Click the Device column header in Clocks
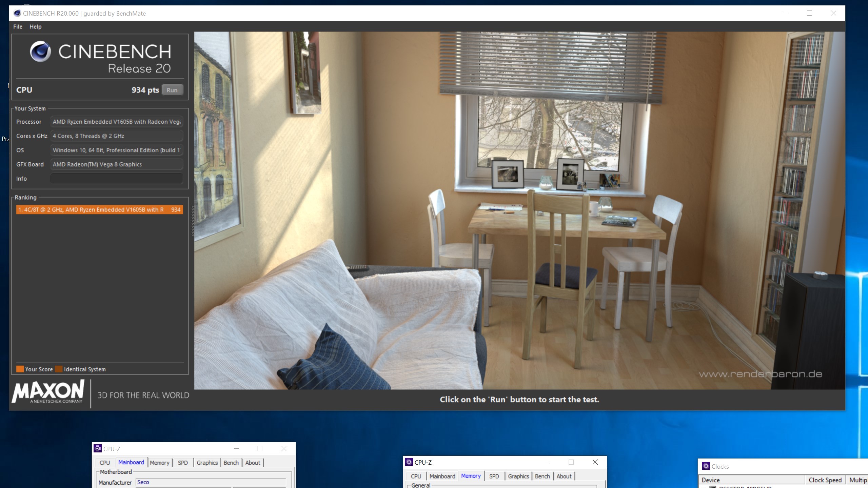868x488 pixels. 752,480
